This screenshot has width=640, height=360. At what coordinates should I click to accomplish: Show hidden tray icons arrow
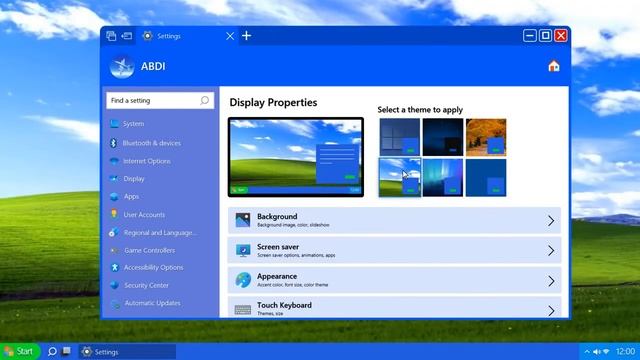click(587, 352)
